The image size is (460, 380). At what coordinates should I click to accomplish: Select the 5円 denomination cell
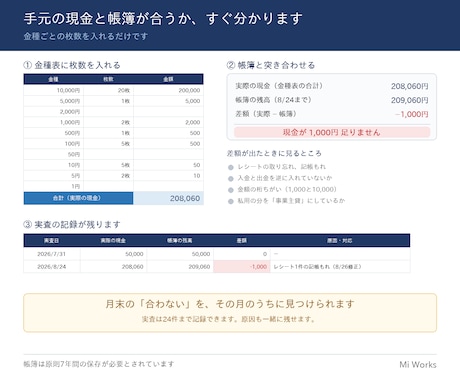54,176
